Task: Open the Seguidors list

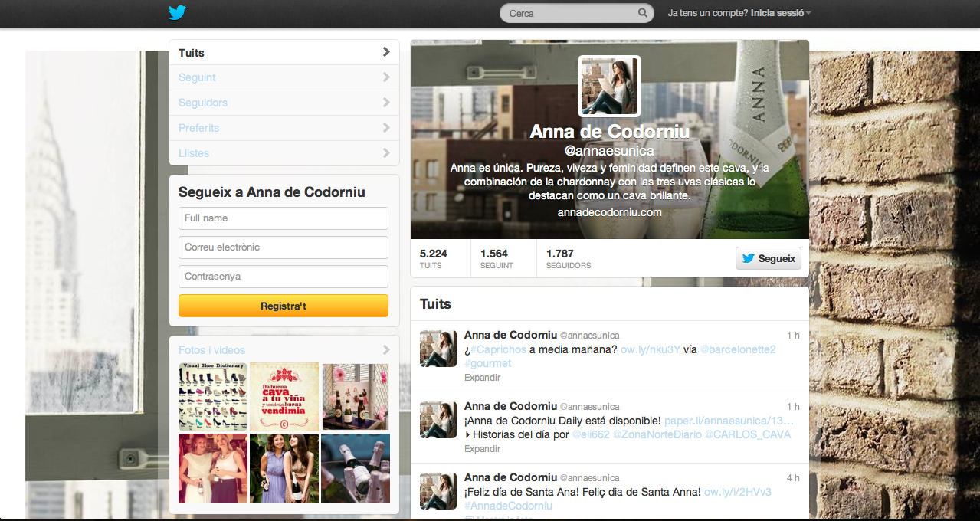Action: tap(284, 103)
